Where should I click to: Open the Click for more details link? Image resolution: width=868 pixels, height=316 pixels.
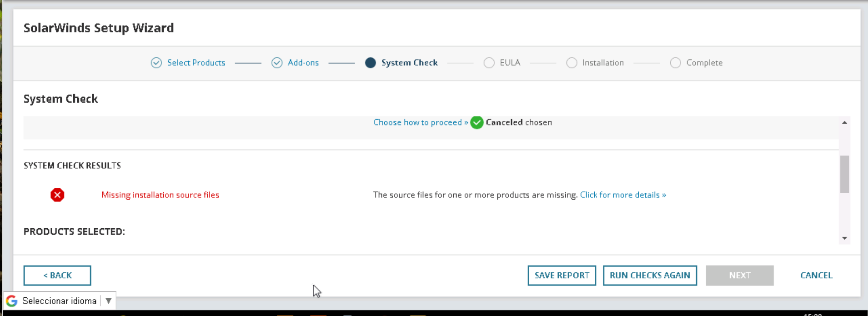pos(623,195)
